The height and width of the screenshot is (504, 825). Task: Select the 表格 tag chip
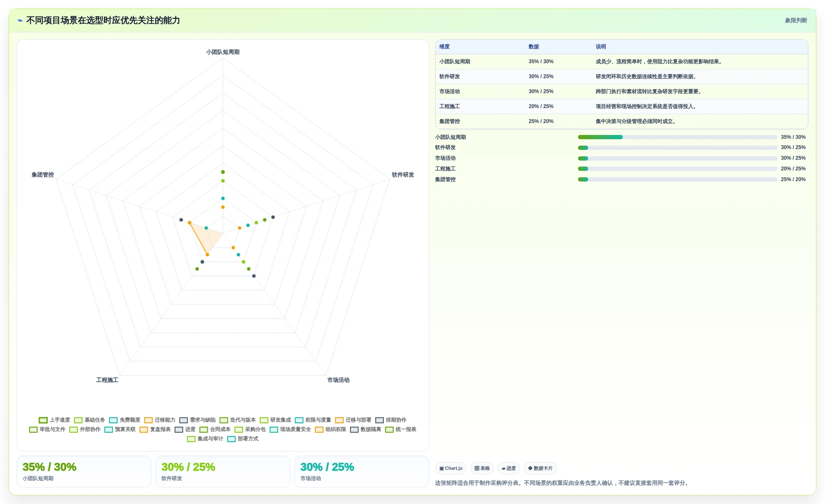tap(482, 469)
